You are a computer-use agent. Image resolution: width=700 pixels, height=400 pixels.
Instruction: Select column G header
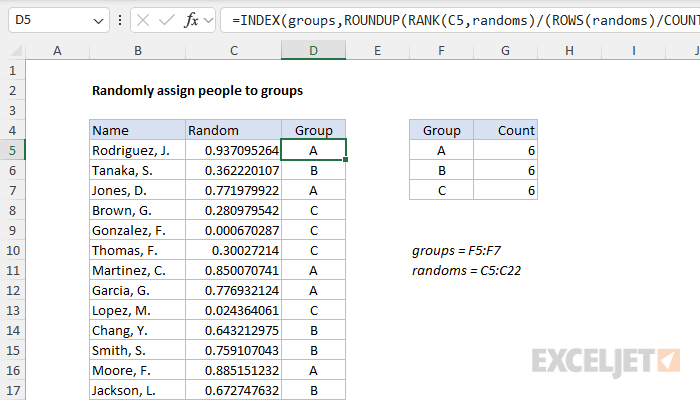pyautogui.click(x=505, y=50)
